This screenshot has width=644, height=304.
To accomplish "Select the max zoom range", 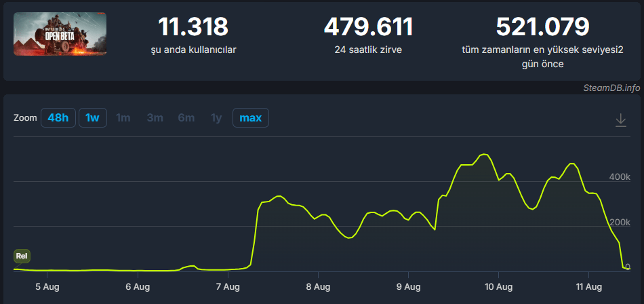I will click(x=251, y=118).
